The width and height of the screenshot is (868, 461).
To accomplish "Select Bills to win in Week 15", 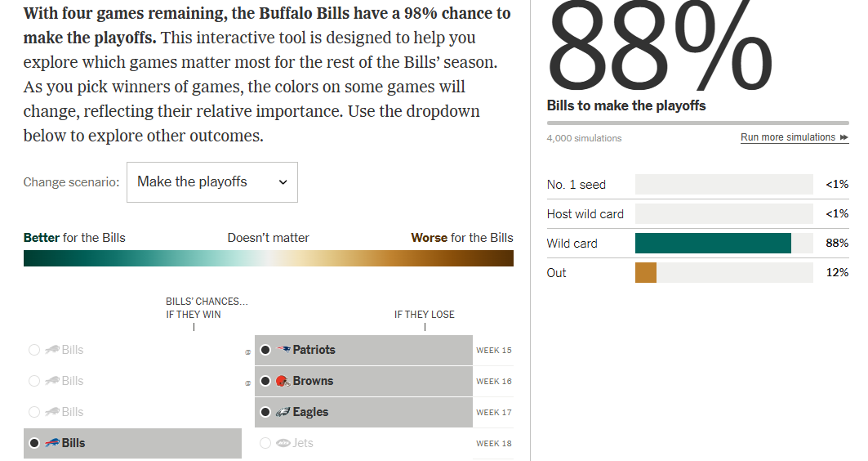I will [x=33, y=350].
